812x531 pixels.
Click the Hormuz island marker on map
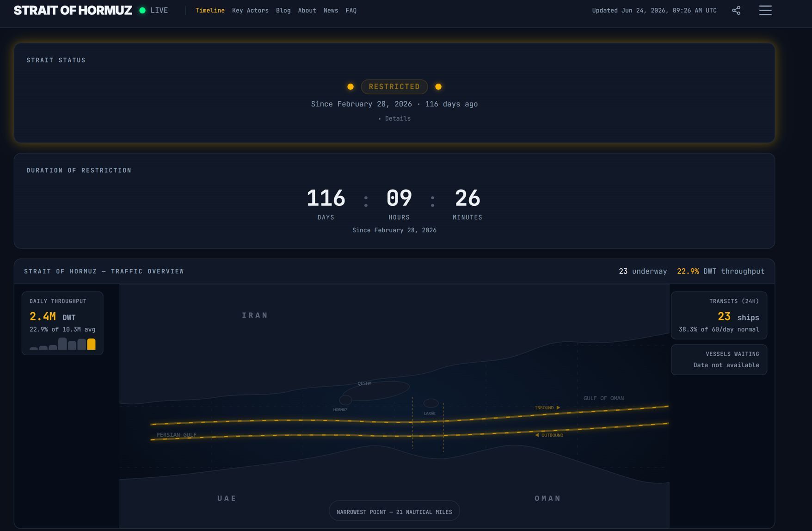(x=345, y=400)
